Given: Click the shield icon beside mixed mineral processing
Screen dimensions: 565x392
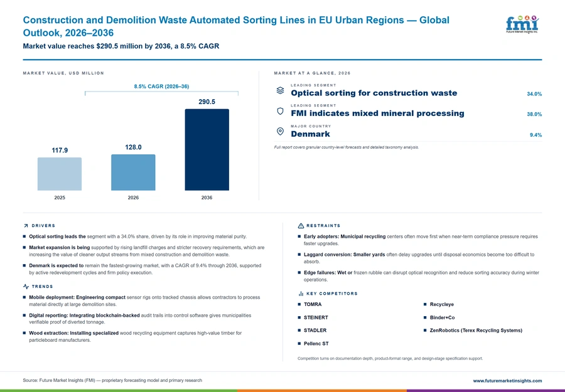Looking at the screenshot, I should (280, 111).
